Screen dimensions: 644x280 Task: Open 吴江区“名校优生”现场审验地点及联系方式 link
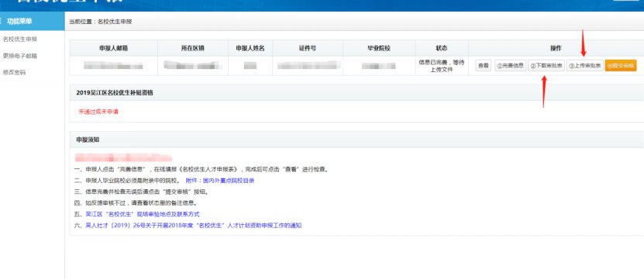[143, 214]
